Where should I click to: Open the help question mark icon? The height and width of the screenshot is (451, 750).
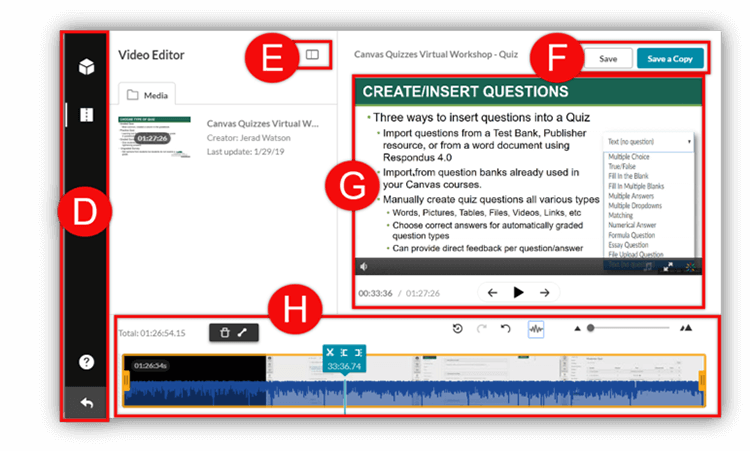[x=87, y=361]
